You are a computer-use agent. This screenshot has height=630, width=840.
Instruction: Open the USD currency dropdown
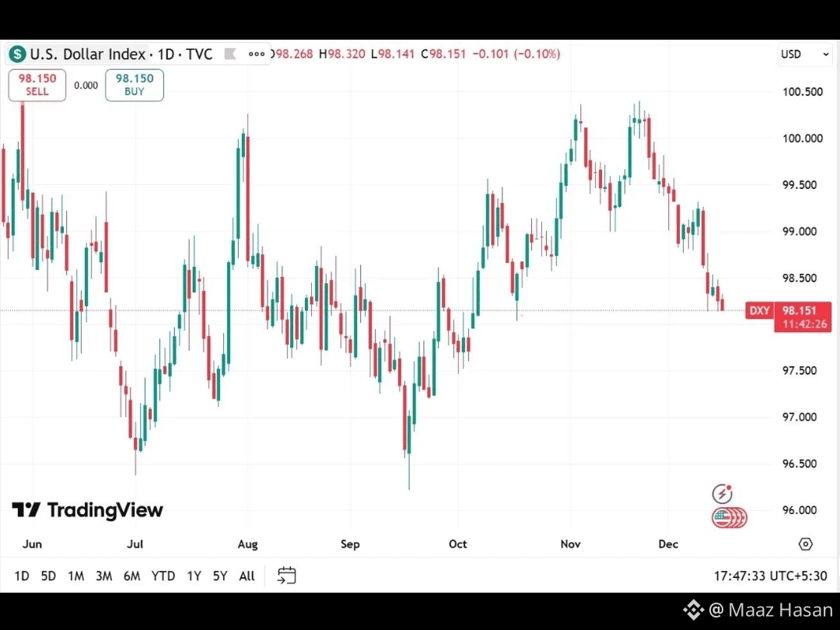click(805, 54)
